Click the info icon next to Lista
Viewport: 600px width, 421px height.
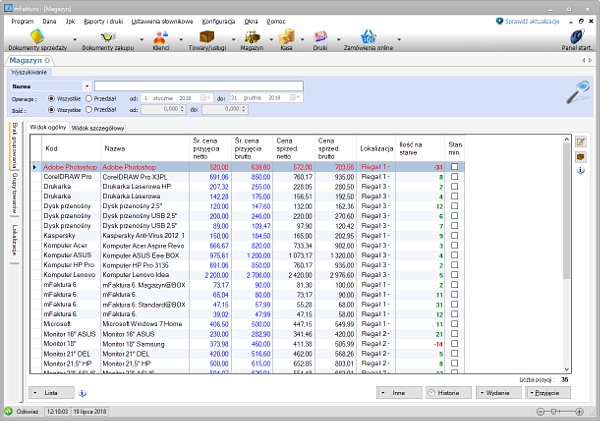coord(82,393)
